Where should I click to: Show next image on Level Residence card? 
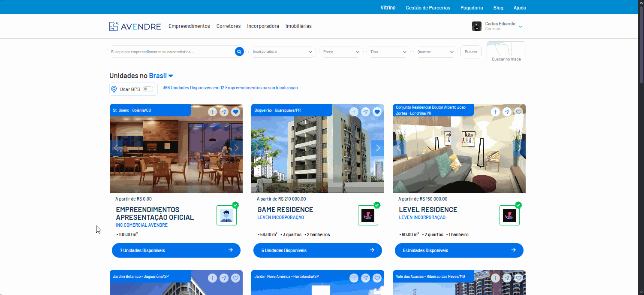(x=519, y=148)
